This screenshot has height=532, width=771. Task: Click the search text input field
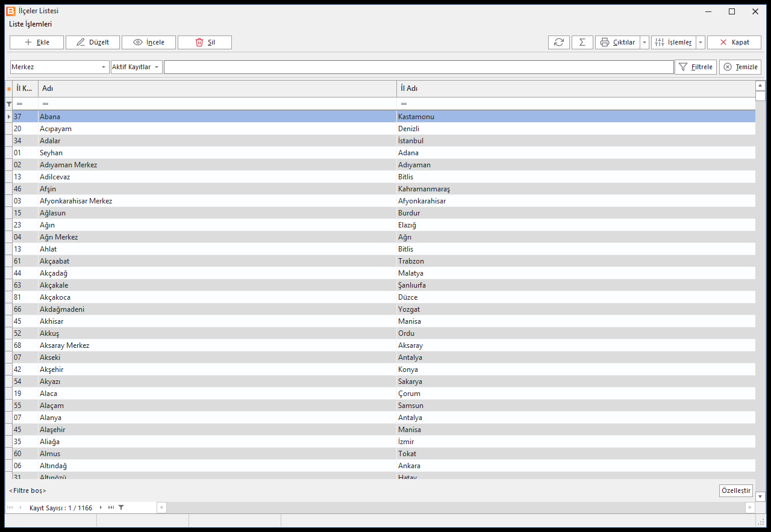(x=419, y=67)
